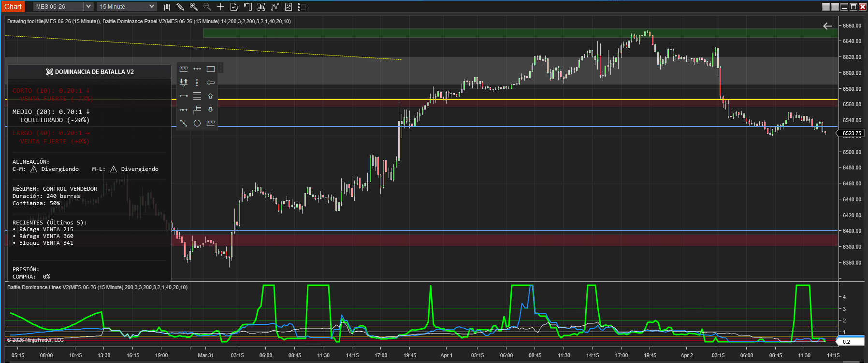
Task: Click the MEDIO (20): 0.70:1 line
Action: coord(51,112)
